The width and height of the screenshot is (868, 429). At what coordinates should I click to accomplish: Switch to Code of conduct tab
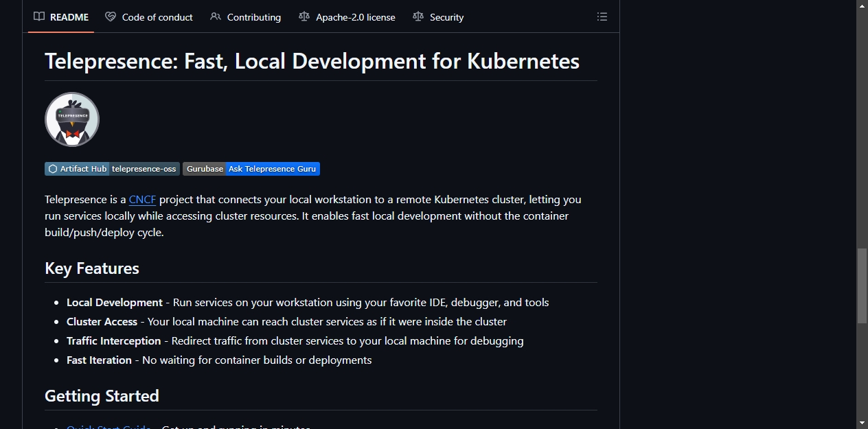tap(149, 17)
